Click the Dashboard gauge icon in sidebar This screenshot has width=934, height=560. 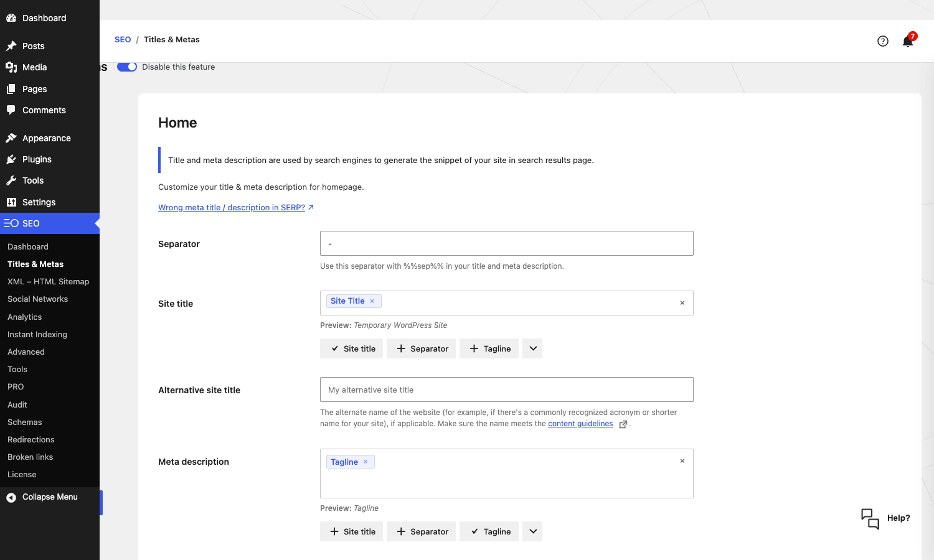point(11,18)
